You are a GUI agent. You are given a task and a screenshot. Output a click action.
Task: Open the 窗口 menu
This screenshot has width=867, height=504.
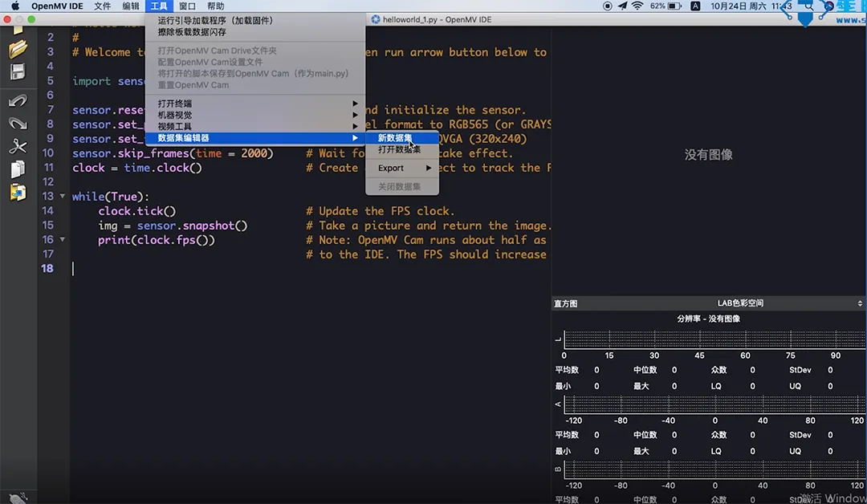(187, 6)
